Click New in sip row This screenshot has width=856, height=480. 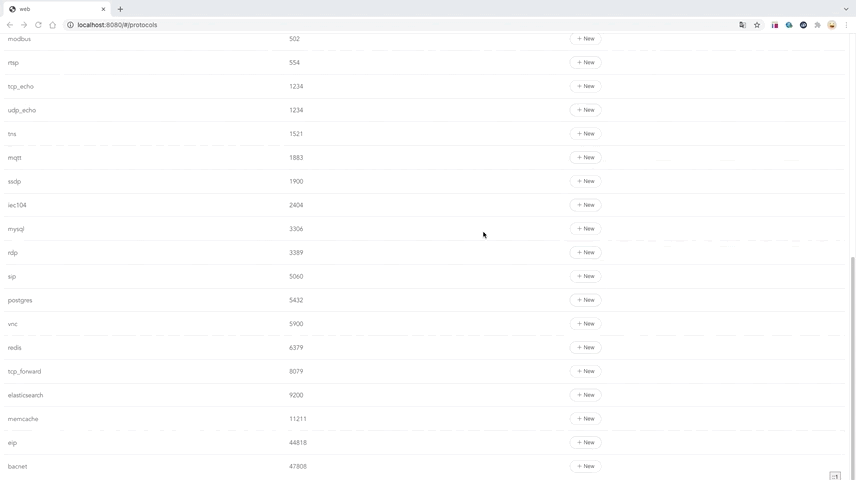point(585,276)
